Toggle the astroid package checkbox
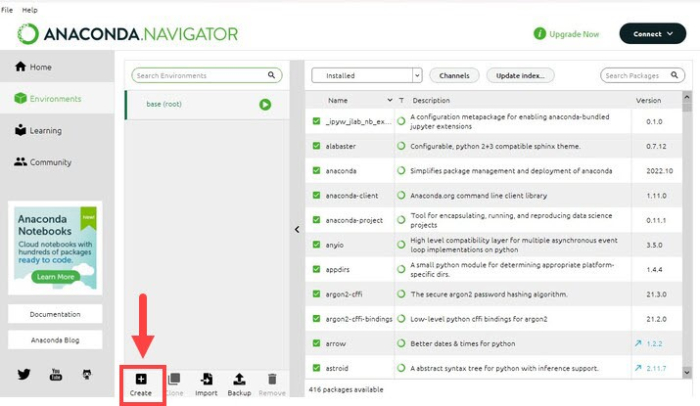700x406 pixels. 317,368
